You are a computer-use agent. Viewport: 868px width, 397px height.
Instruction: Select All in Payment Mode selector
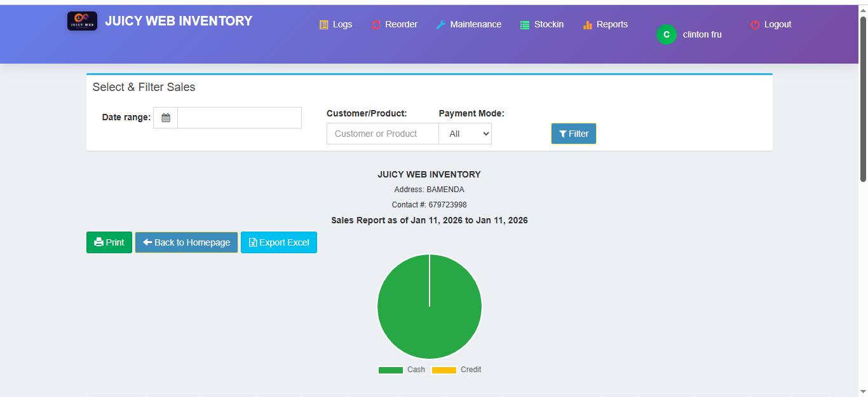coord(465,134)
